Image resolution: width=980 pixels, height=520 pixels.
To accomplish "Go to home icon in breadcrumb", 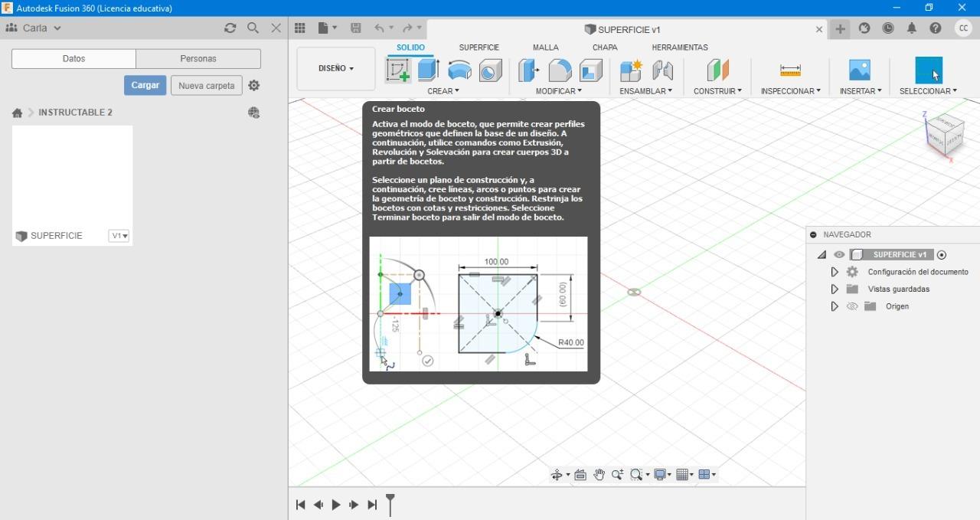I will tap(17, 113).
